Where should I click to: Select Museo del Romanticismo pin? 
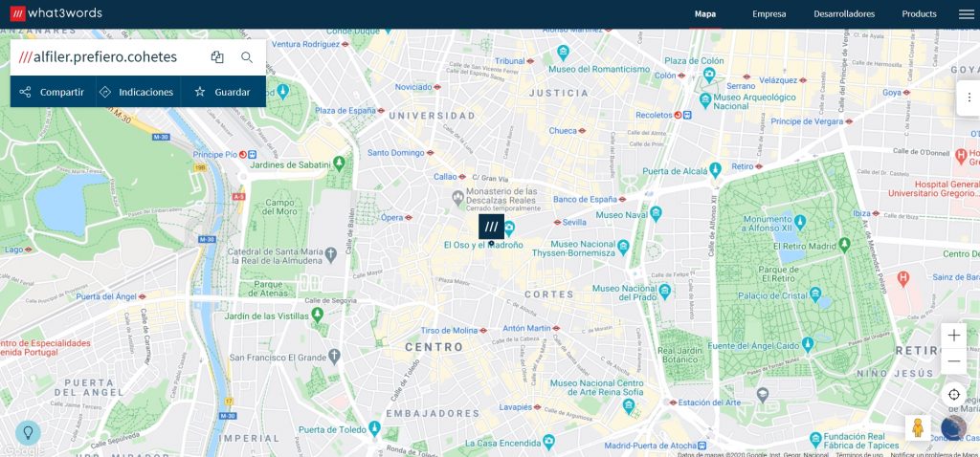point(563,53)
